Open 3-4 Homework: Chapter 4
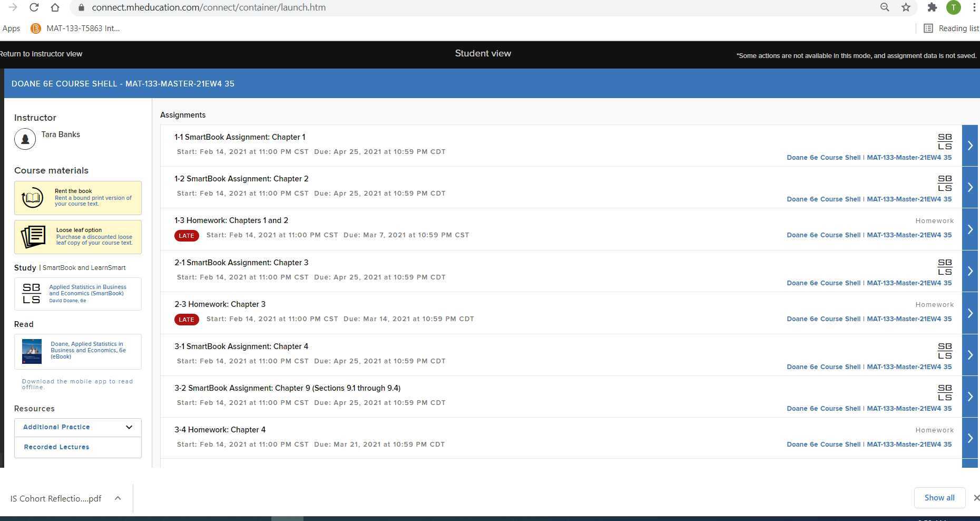Image resolution: width=980 pixels, height=521 pixels. click(220, 430)
